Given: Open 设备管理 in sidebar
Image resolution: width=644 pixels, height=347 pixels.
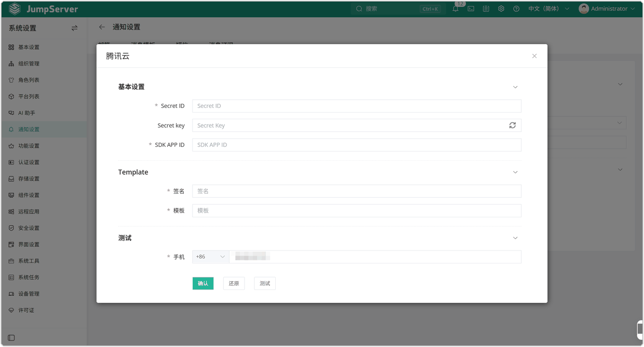Looking at the screenshot, I should (x=44, y=294).
